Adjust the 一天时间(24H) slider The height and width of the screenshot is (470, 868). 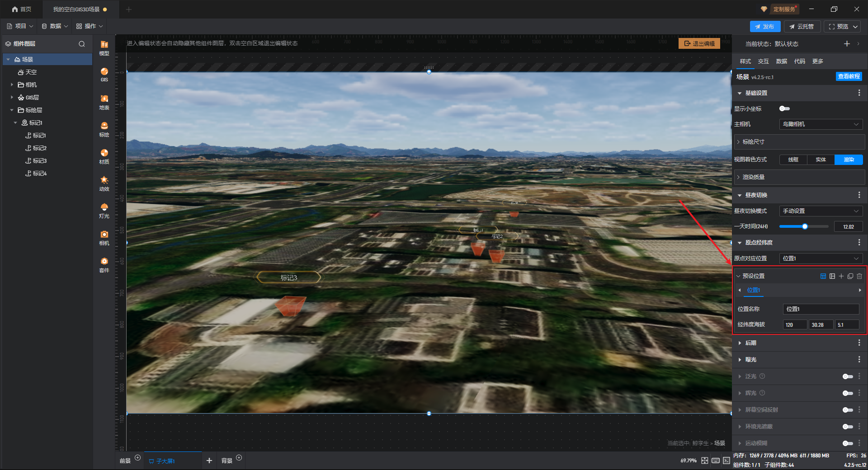(x=805, y=226)
